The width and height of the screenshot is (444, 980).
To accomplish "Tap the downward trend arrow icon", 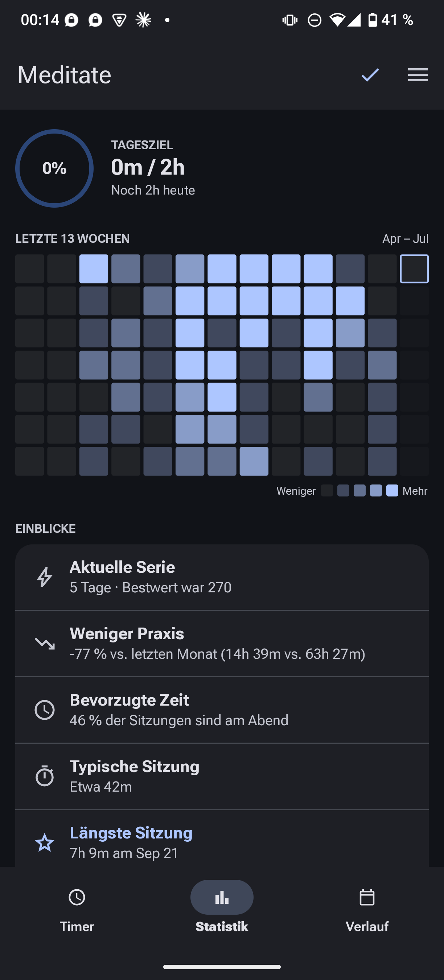I will 45,643.
